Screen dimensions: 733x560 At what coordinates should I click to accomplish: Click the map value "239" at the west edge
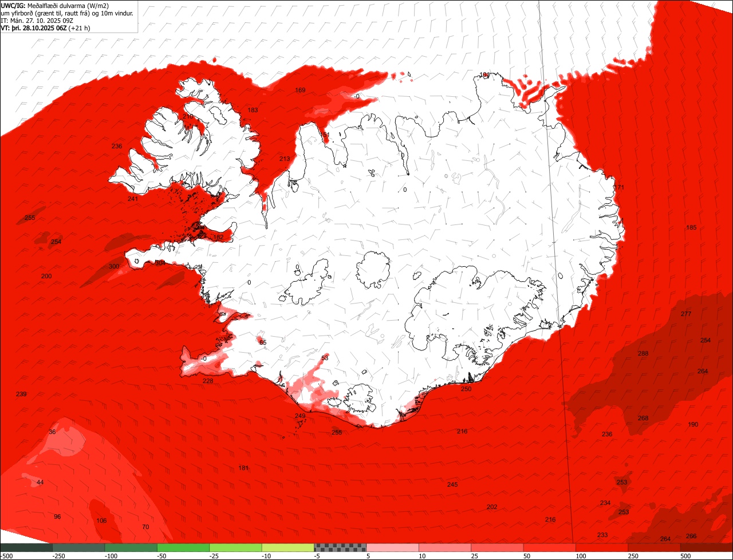click(21, 394)
